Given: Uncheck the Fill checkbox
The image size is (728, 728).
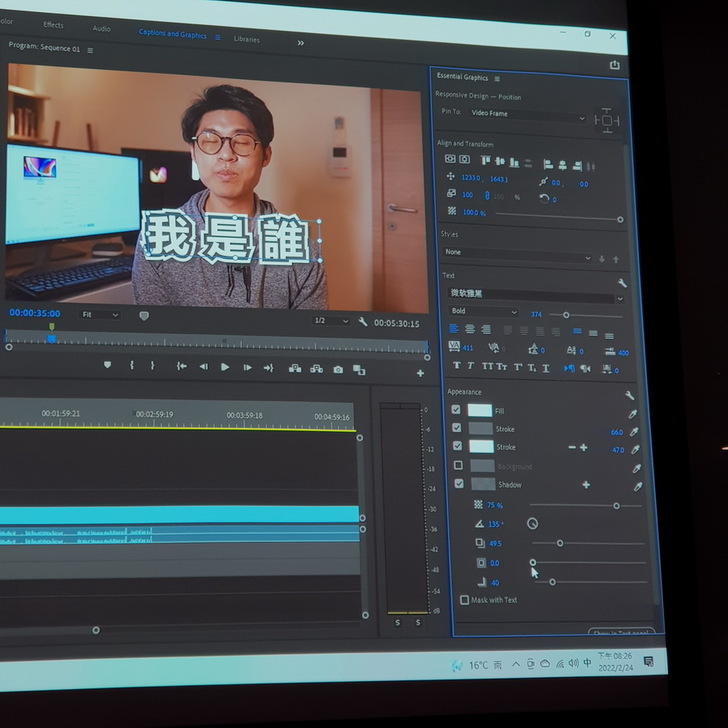Looking at the screenshot, I should 456,410.
